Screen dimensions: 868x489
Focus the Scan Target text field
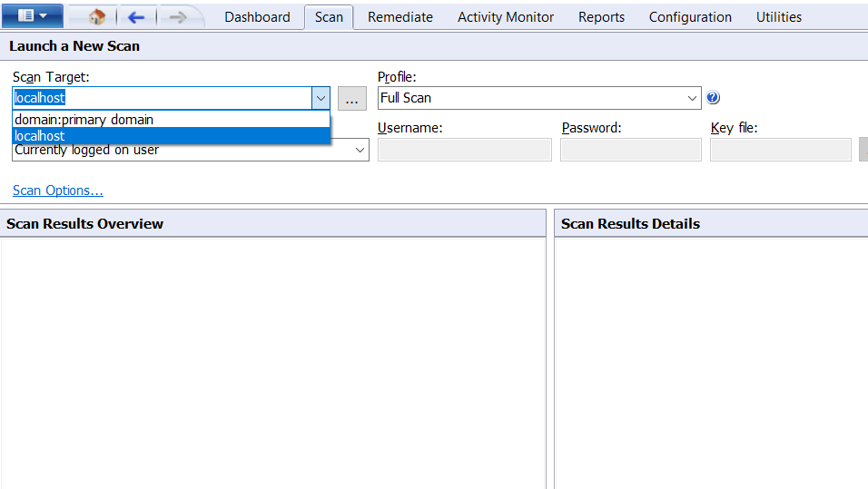[162, 98]
